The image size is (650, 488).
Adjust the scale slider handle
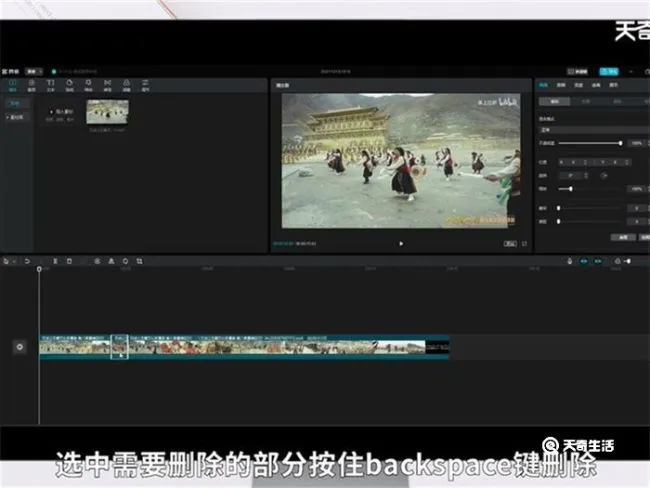[571, 189]
